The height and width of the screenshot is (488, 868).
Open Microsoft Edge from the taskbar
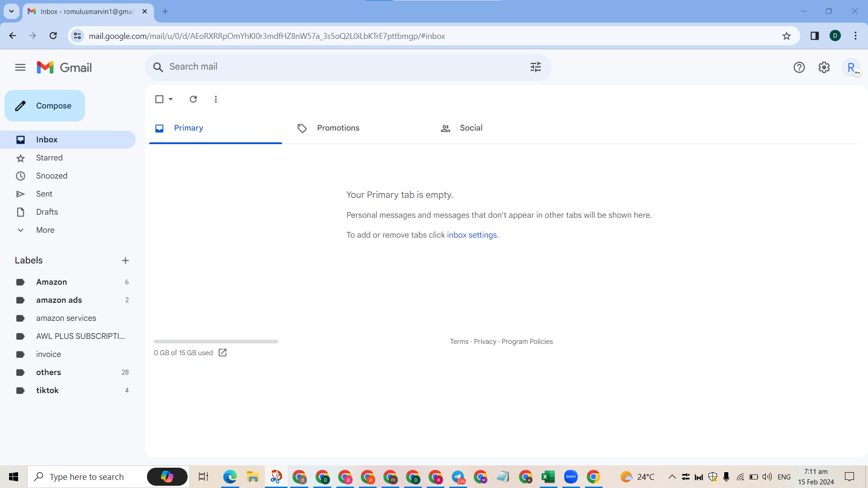point(230,477)
